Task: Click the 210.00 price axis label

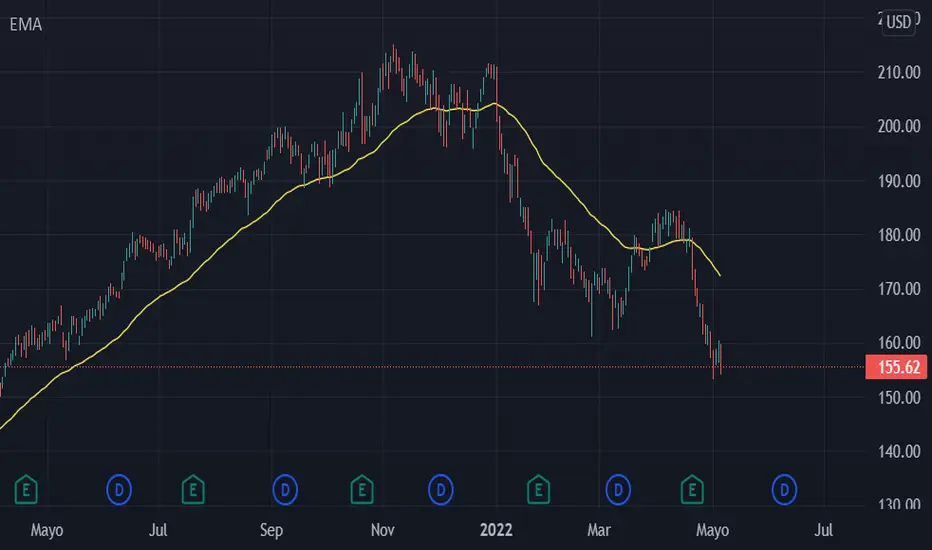Action: (x=899, y=73)
